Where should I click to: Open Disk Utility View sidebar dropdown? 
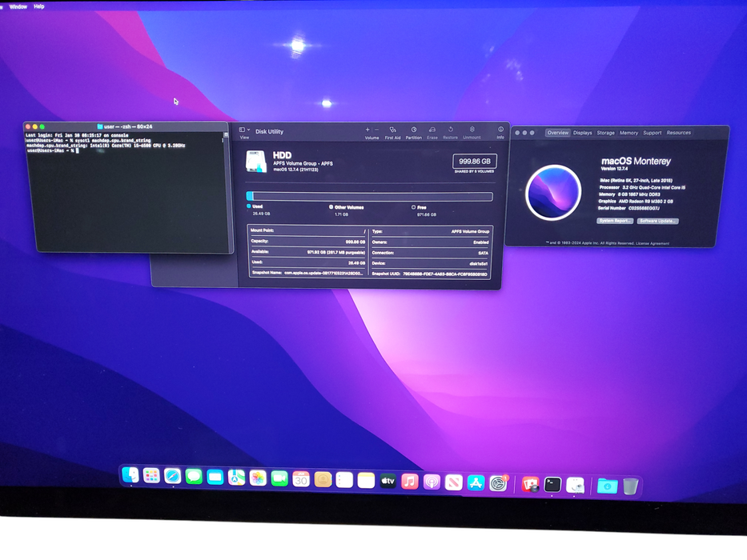point(244,132)
